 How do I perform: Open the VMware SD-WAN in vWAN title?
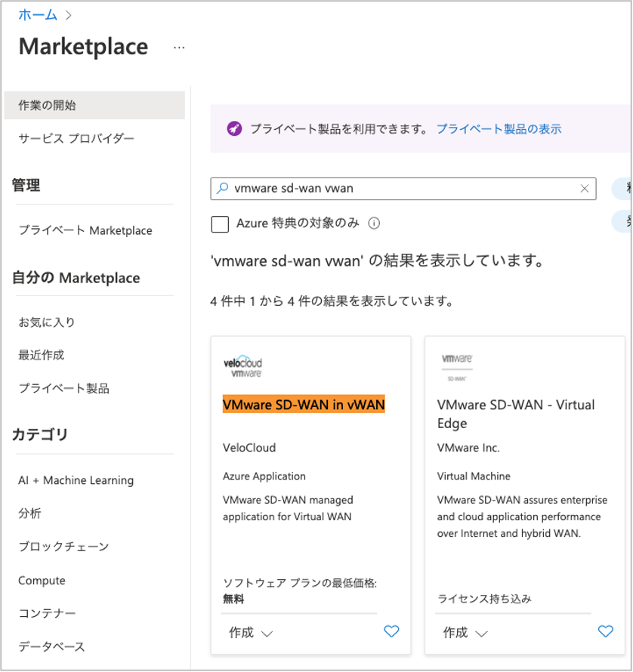304,405
